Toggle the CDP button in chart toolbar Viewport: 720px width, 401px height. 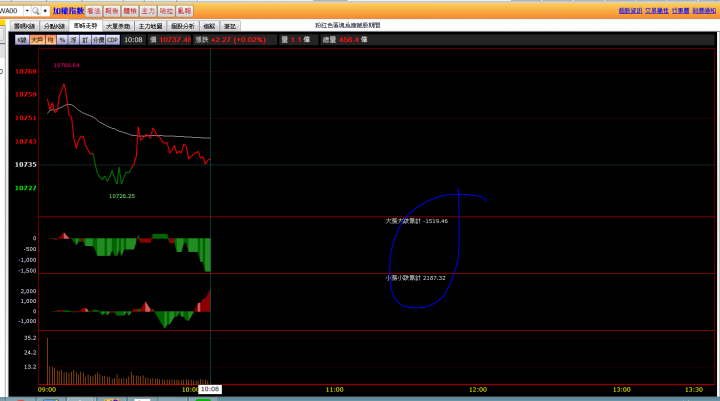coord(112,40)
